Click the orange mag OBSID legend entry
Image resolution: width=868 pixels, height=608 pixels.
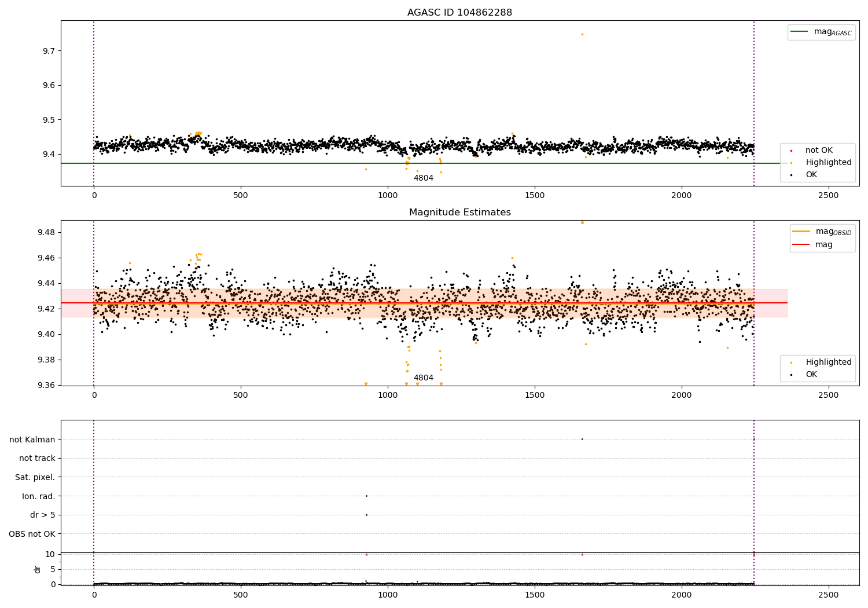pos(822,232)
